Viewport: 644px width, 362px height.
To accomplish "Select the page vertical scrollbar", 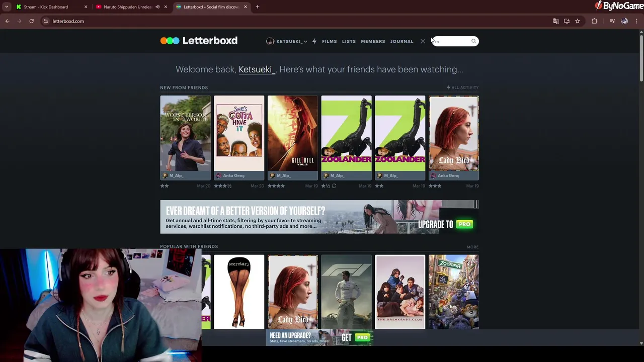I will (641, 58).
